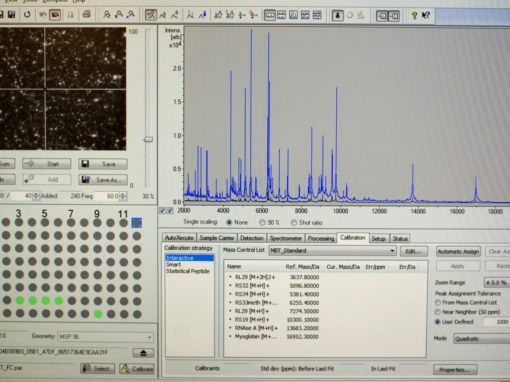Image resolution: width=510 pixels, height=382 pixels.
Task: Click the Start acquisition button
Action: pos(47,164)
